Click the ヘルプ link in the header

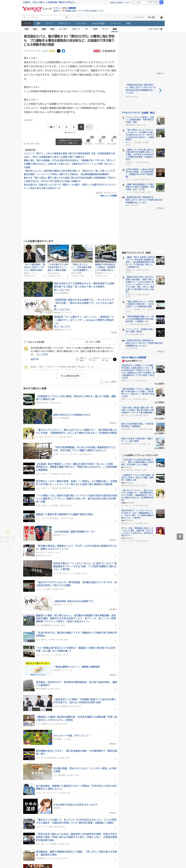click(127, 2)
